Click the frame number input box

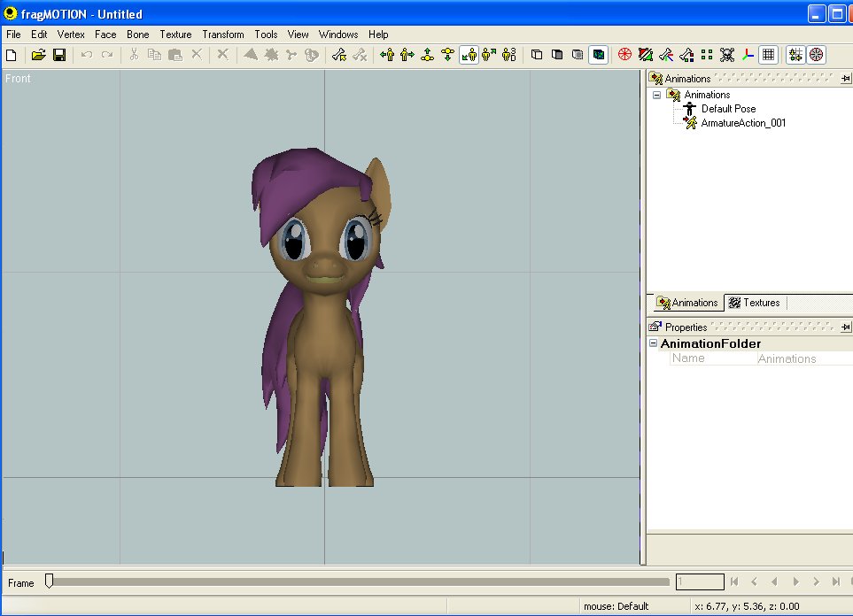(x=700, y=581)
